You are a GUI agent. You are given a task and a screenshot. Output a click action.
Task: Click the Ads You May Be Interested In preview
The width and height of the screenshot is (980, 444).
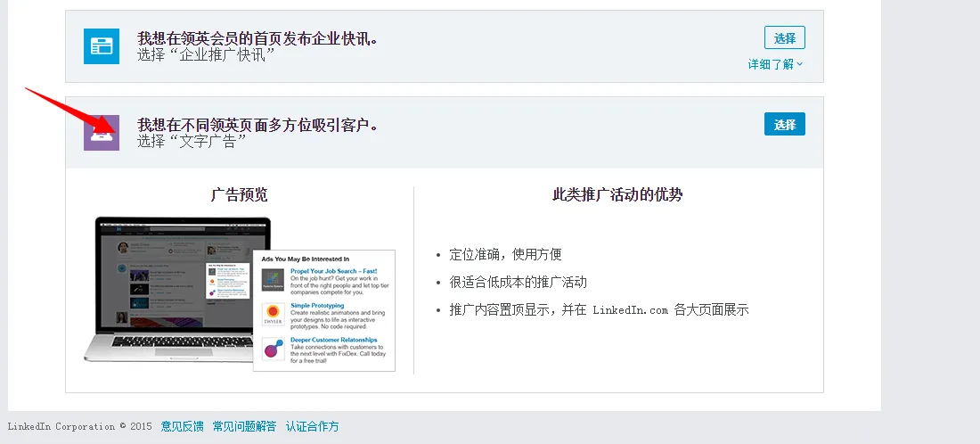point(324,310)
